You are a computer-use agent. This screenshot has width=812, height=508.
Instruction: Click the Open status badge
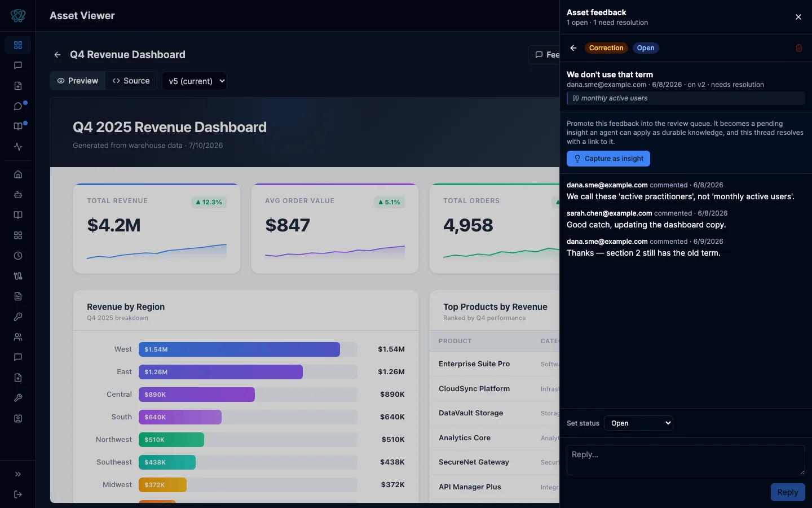(x=646, y=48)
